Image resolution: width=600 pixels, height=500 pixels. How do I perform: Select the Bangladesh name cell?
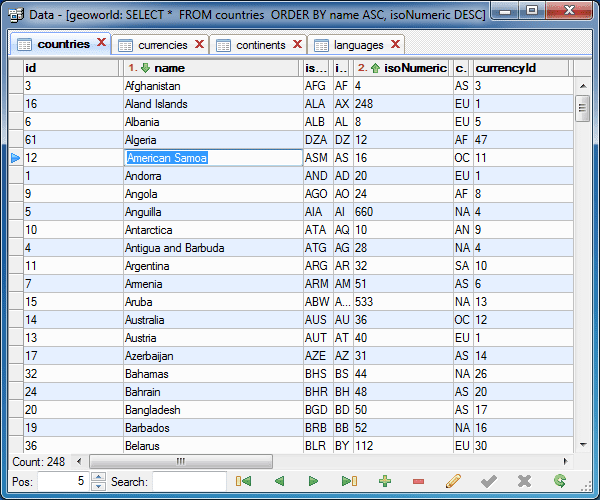point(213,409)
